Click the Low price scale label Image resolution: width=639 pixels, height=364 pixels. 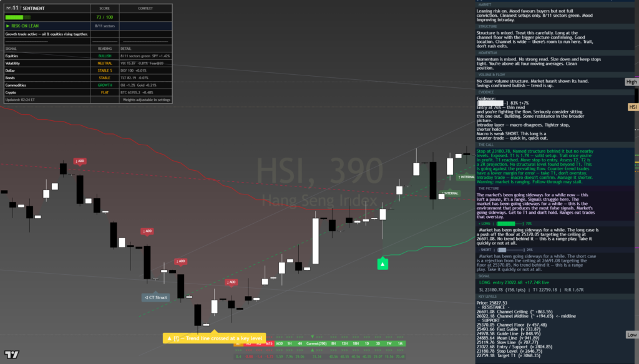tap(632, 335)
